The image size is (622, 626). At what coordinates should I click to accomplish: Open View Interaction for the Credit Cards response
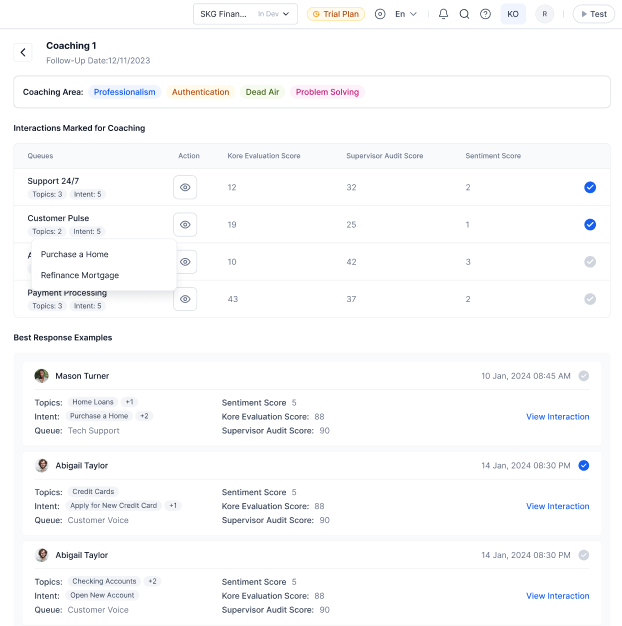557,506
